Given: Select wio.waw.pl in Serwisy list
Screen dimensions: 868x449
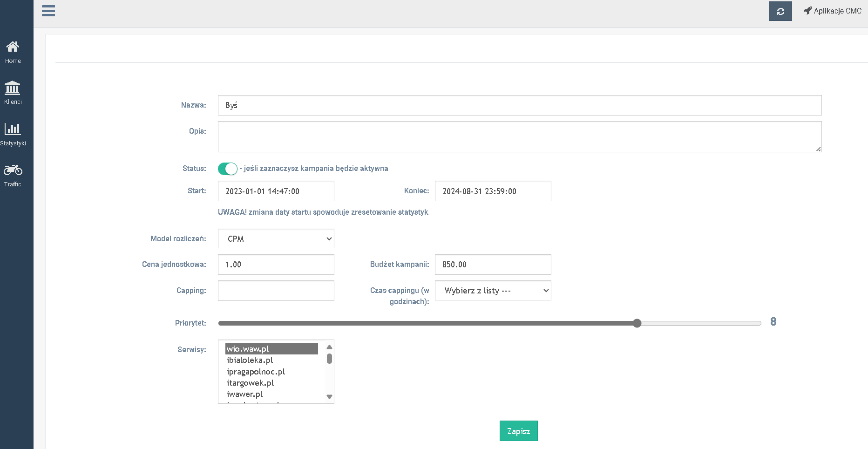Looking at the screenshot, I should pyautogui.click(x=271, y=349).
